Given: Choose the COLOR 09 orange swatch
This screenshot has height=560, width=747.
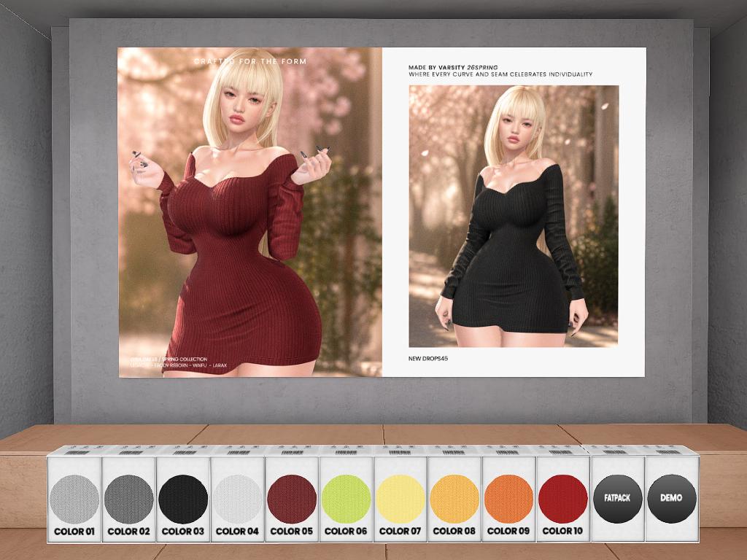Looking at the screenshot, I should point(508,499).
